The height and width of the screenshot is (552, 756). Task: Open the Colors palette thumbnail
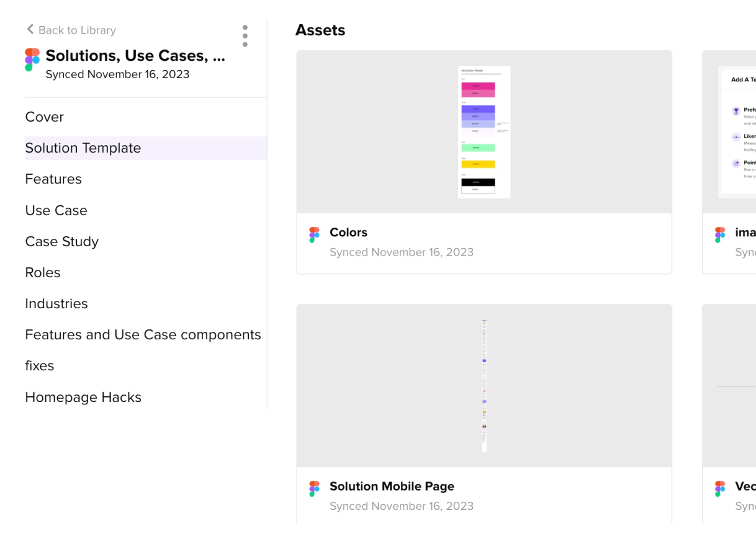[484, 132]
